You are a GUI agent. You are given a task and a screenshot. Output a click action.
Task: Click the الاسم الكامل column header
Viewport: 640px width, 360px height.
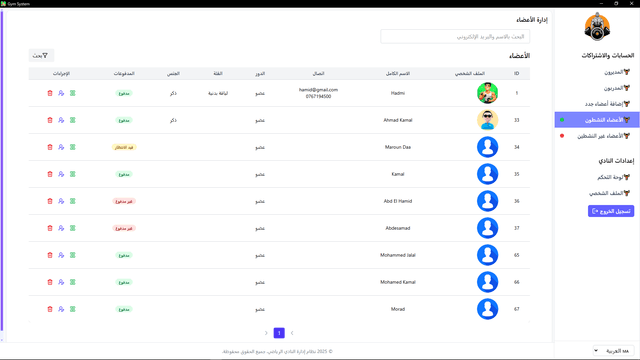tap(398, 73)
